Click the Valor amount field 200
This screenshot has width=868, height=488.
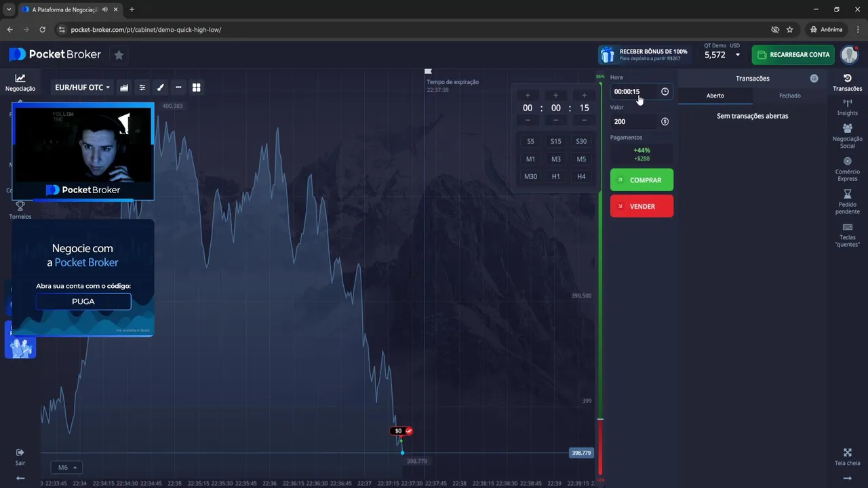click(642, 121)
